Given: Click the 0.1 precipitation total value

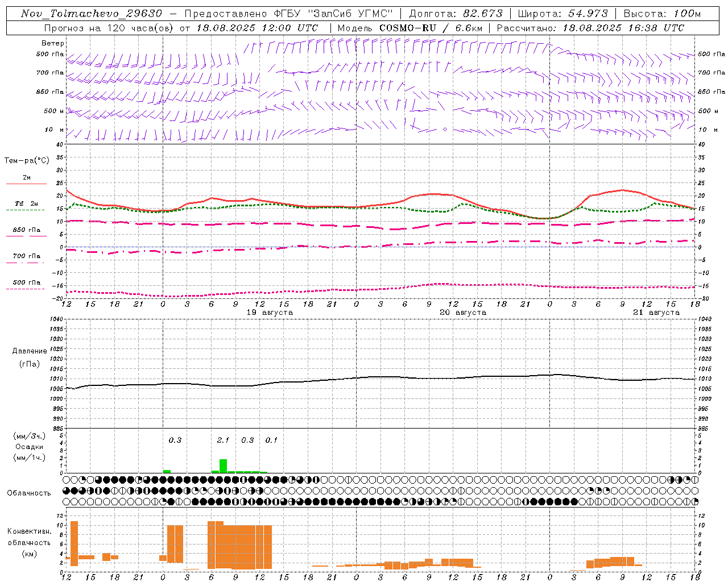Looking at the screenshot, I should click(271, 440).
